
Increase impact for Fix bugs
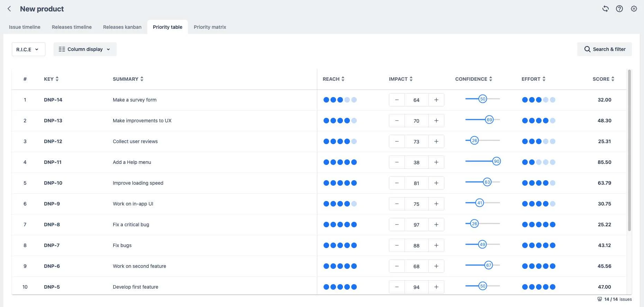pyautogui.click(x=436, y=245)
